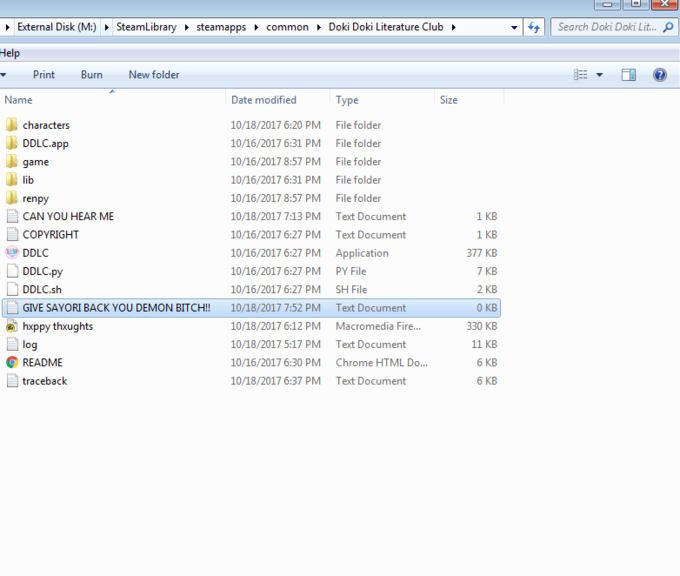680x576 pixels.
Task: Expand arrow after External Disk (M:)
Action: click(106, 27)
